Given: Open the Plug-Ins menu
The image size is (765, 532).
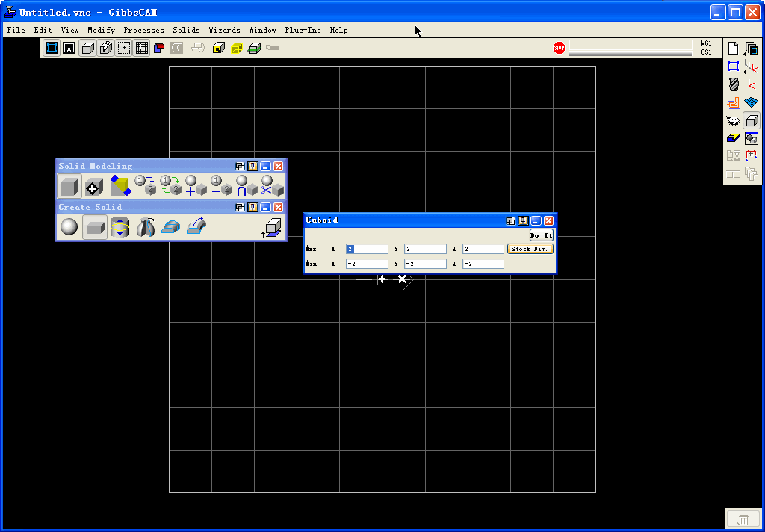Looking at the screenshot, I should click(x=303, y=30).
